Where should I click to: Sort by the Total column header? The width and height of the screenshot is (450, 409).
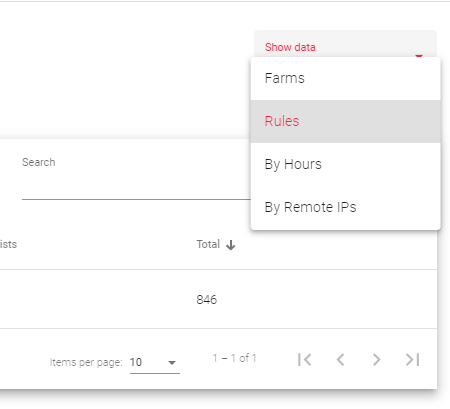pyautogui.click(x=208, y=244)
